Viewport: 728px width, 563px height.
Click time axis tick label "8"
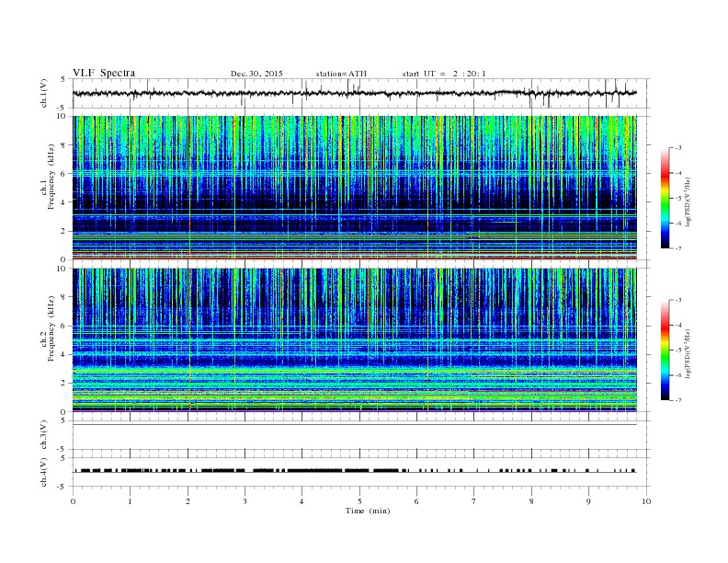click(x=531, y=501)
